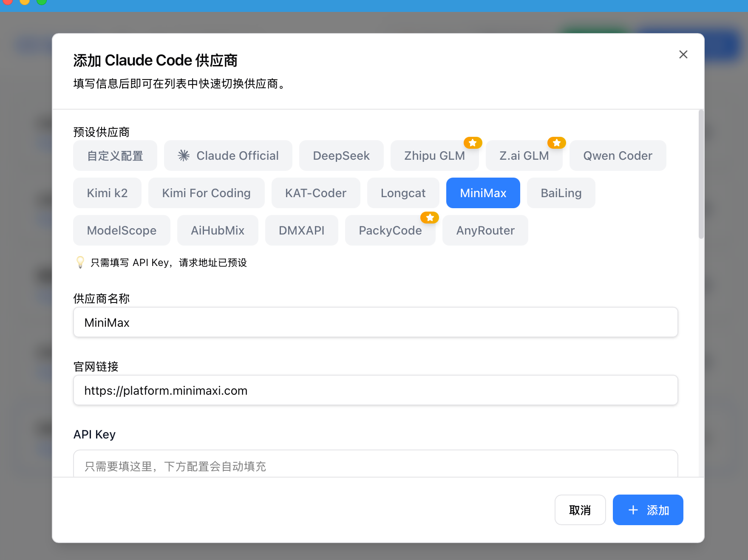Click the 添加 add button
This screenshot has width=748, height=560.
point(648,510)
